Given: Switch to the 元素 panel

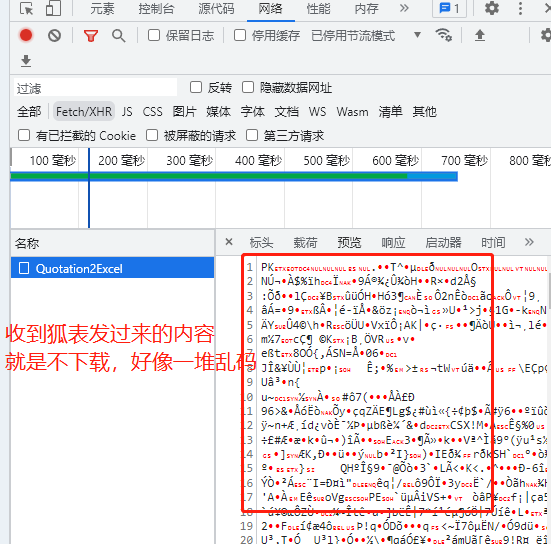Looking at the screenshot, I should tap(102, 9).
